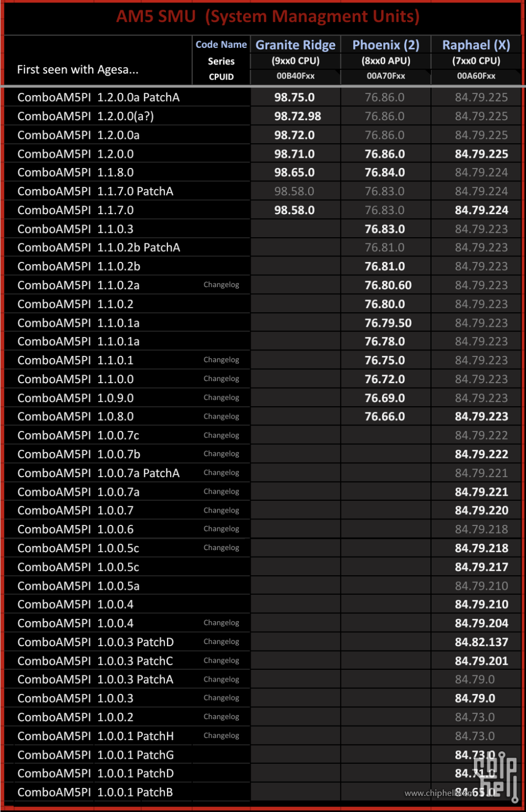Select SMU version 76.72.0 cell
Viewport: 526px width, 812px height.
click(x=385, y=379)
